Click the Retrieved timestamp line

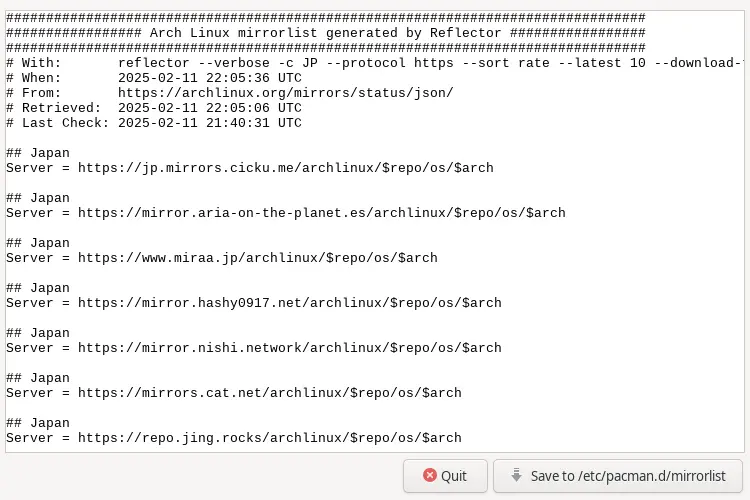pyautogui.click(x=209, y=108)
